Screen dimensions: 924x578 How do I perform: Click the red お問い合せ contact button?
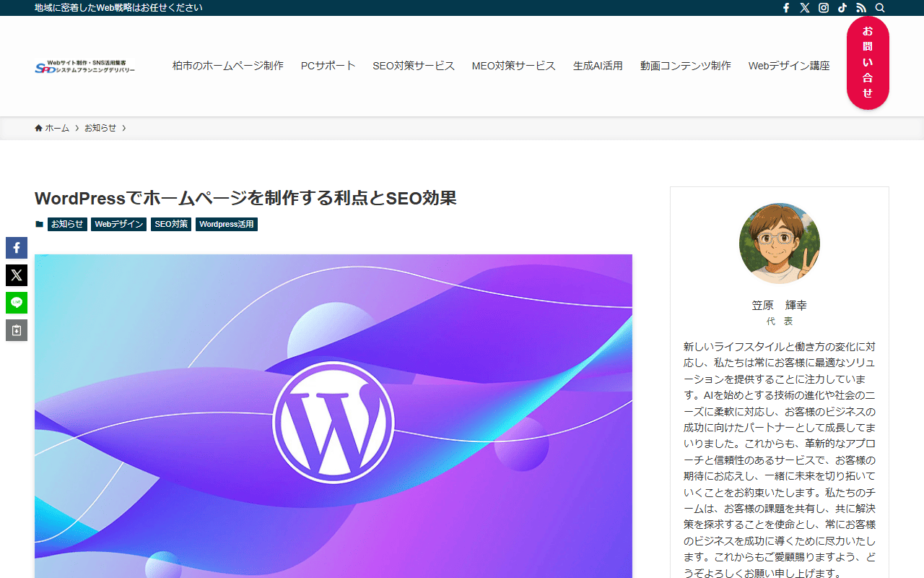pos(868,63)
